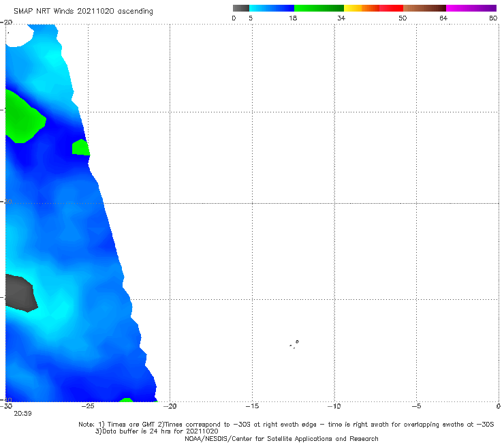This screenshot has width=504, height=443.
Task: Click longitude axis label '-5'
Action: coord(416,406)
